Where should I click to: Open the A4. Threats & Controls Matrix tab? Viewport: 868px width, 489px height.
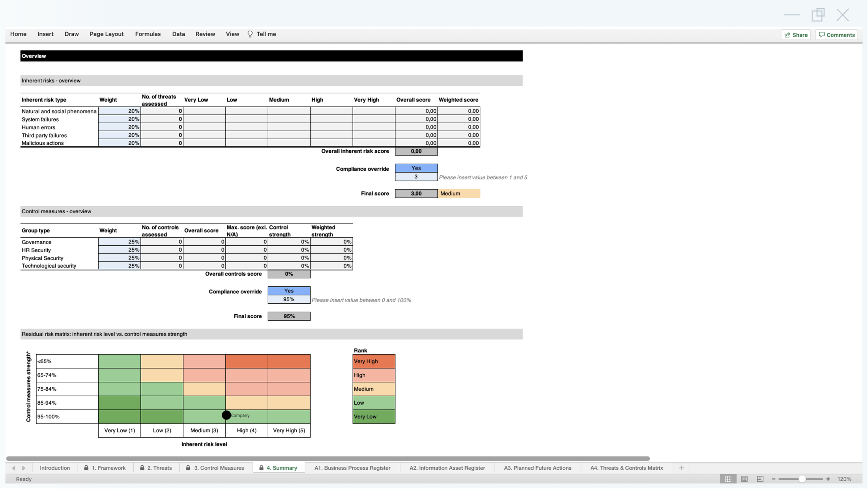coord(626,468)
